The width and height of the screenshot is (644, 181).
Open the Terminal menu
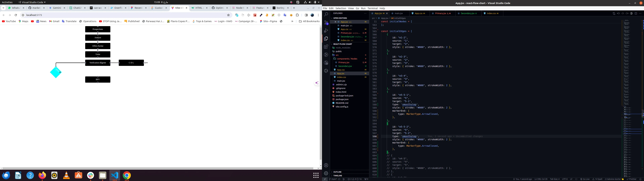(372, 8)
